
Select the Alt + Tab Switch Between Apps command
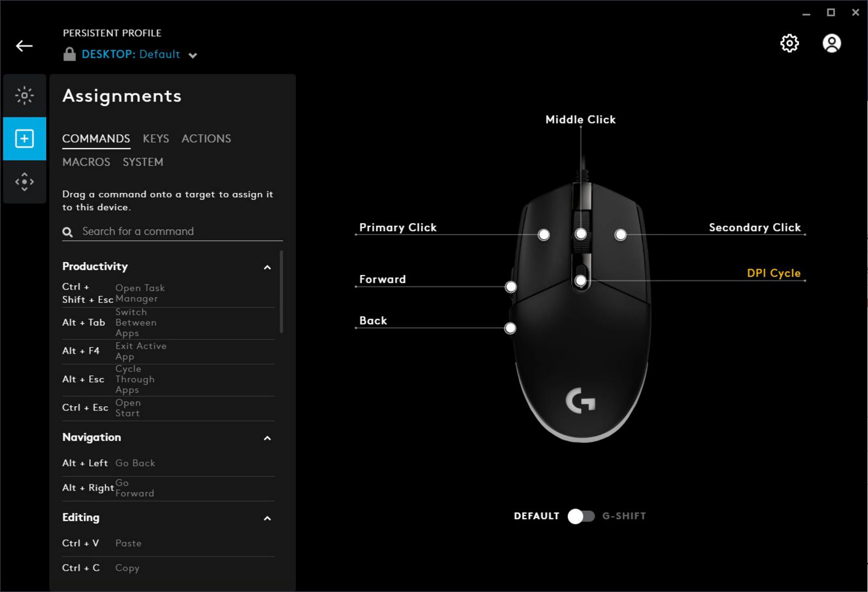[x=168, y=322]
